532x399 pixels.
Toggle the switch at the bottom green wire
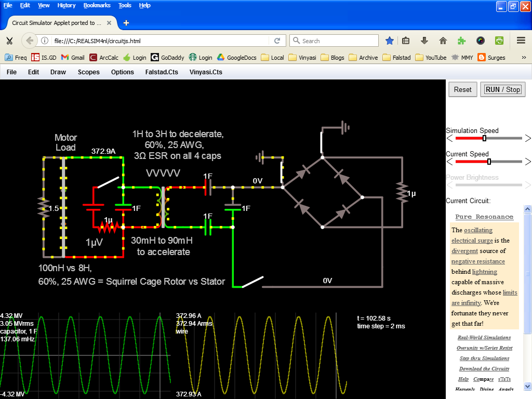tap(252, 282)
